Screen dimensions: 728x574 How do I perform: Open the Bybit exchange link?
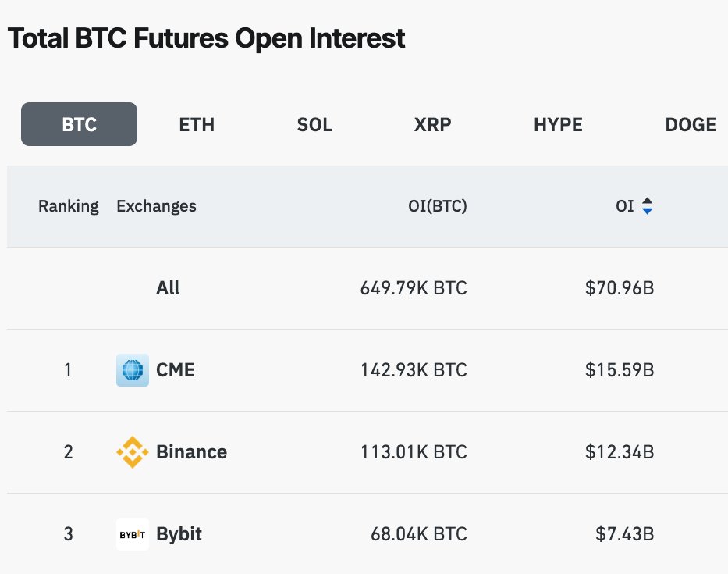point(179,534)
